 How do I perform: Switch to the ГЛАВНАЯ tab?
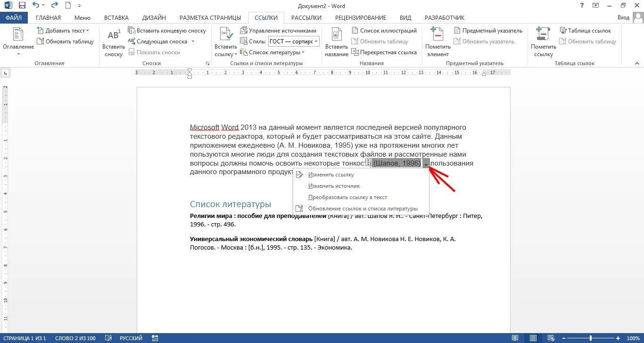pos(48,17)
